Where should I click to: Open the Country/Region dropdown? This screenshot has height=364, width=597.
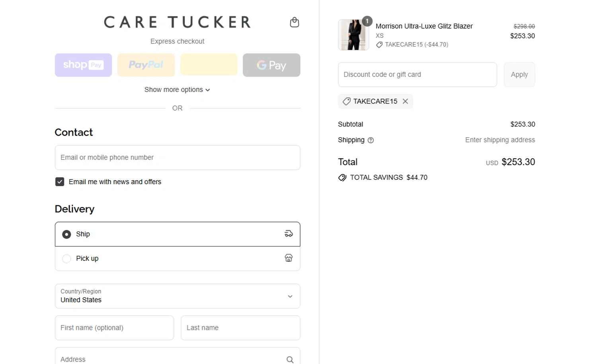point(178,296)
